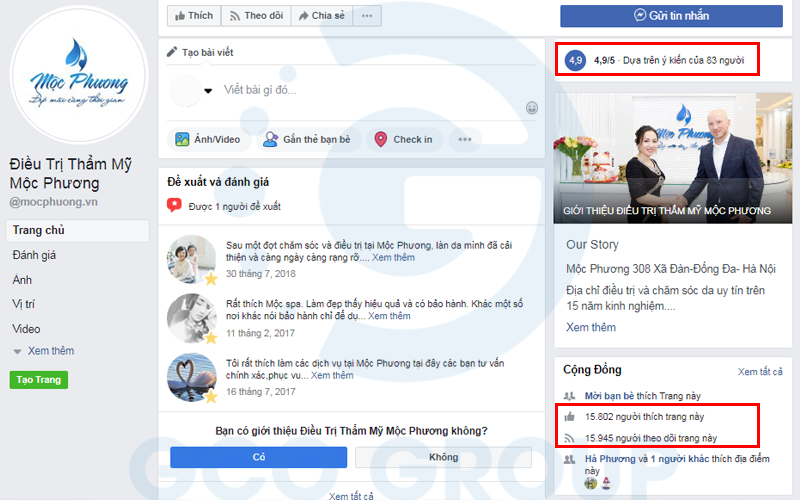Open more post options ellipsis in composer
Image resolution: width=800 pixels, height=500 pixels.
tap(464, 139)
